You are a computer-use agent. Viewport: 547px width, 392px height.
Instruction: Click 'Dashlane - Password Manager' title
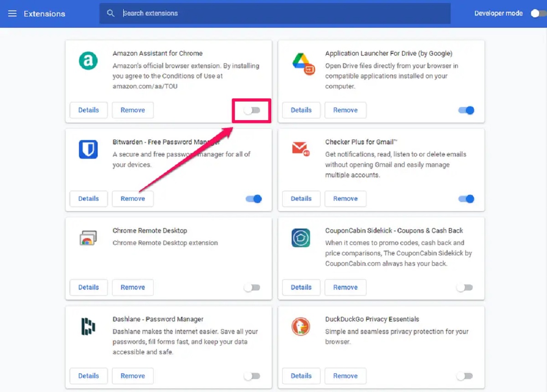tap(158, 320)
